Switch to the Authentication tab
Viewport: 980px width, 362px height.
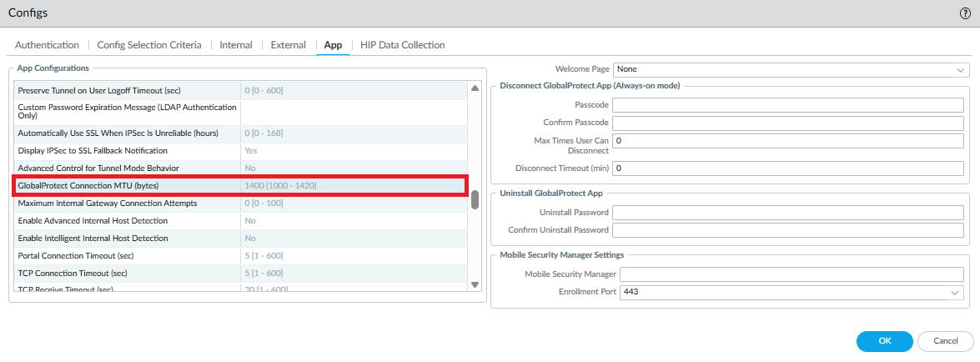[47, 45]
